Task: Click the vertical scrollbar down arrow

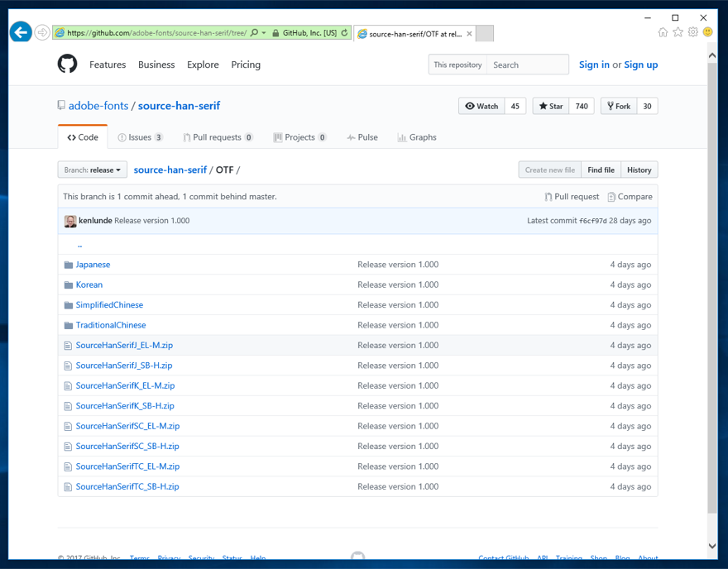Action: click(x=712, y=546)
